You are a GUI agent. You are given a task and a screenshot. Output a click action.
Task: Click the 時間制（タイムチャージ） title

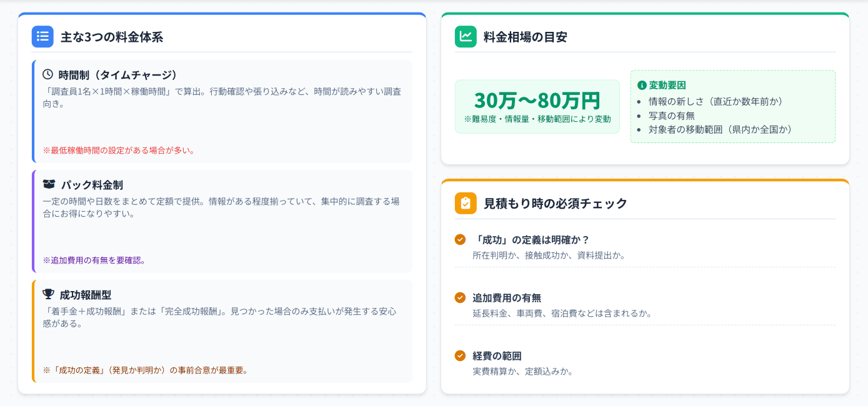(x=119, y=75)
